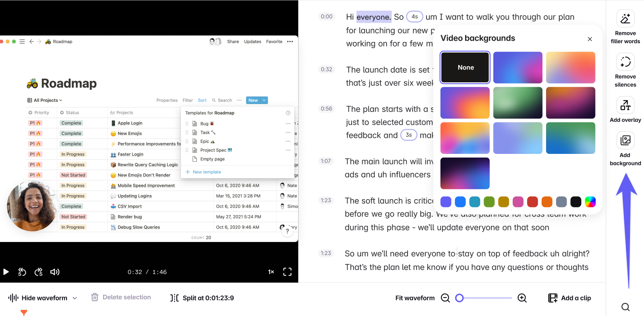Image resolution: width=644 pixels, height=316 pixels.
Task: Open the rainbow custom color picker
Action: (590, 202)
